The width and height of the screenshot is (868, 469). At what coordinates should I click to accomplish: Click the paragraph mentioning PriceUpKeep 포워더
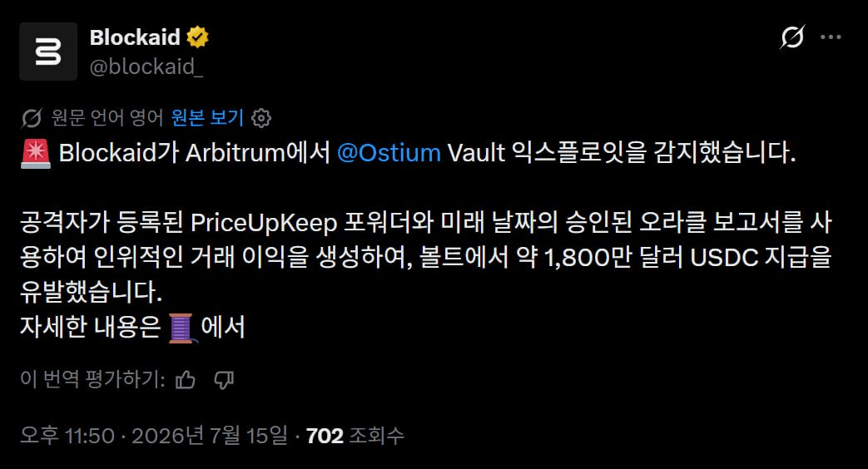click(x=426, y=257)
